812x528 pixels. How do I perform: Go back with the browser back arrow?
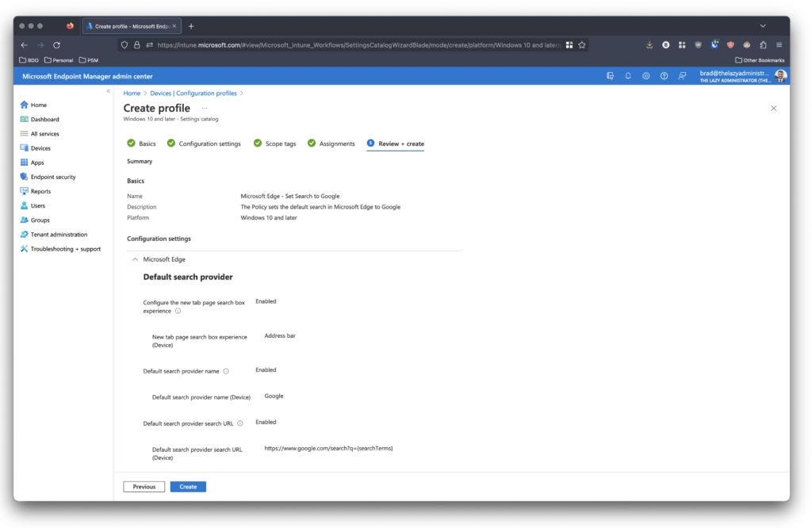point(25,45)
